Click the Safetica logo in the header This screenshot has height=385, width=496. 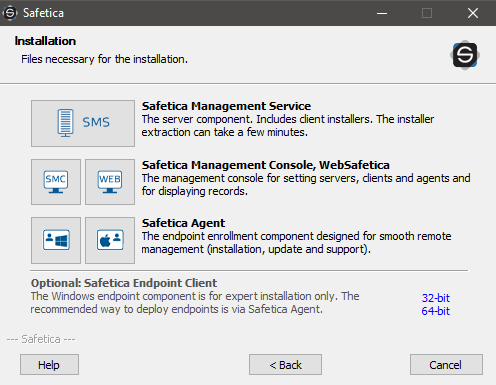click(x=465, y=55)
